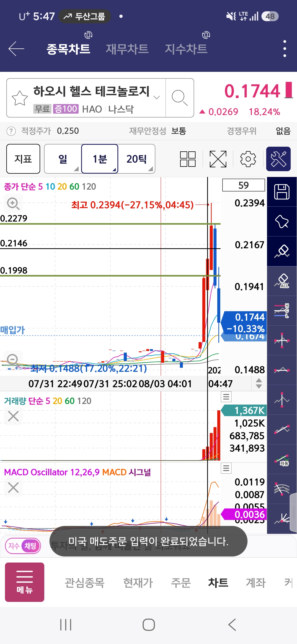This screenshot has width=297, height=644.
Task: Expand the stock name dropdown chevron
Action: click(x=156, y=97)
